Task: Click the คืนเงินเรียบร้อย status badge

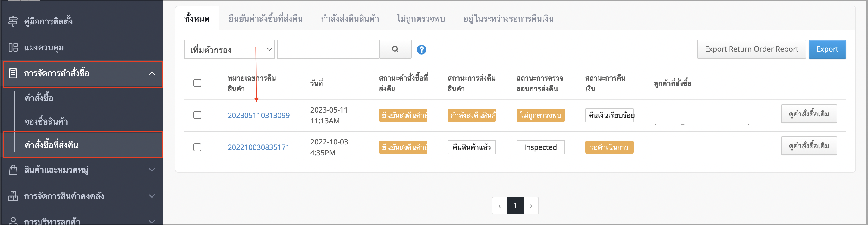Action: click(609, 116)
